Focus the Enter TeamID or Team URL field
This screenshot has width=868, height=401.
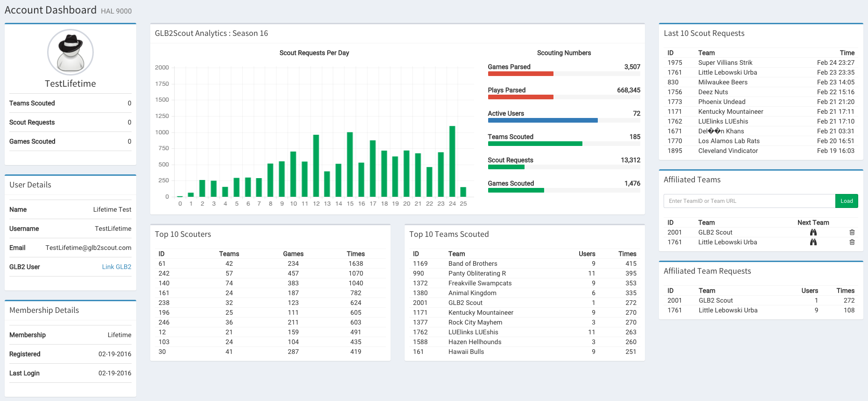point(749,201)
